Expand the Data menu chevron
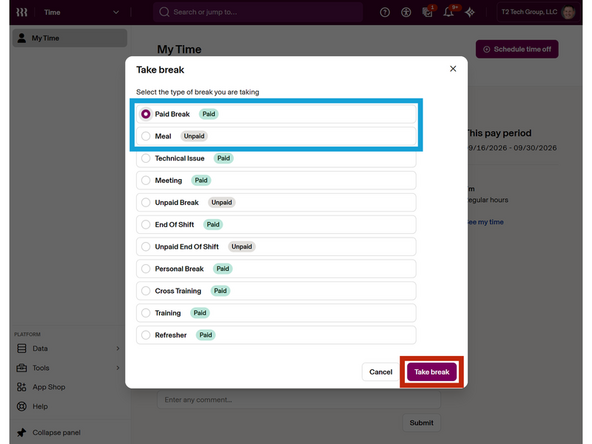 [x=118, y=348]
